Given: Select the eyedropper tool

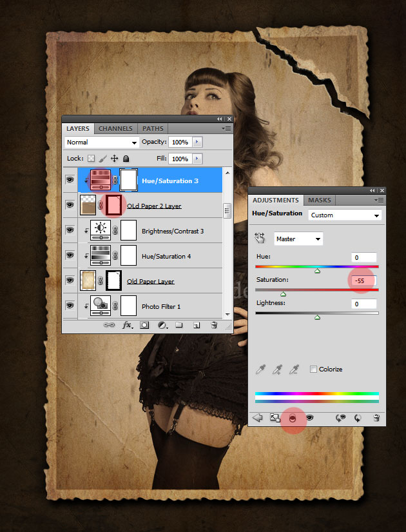Looking at the screenshot, I should (x=260, y=369).
